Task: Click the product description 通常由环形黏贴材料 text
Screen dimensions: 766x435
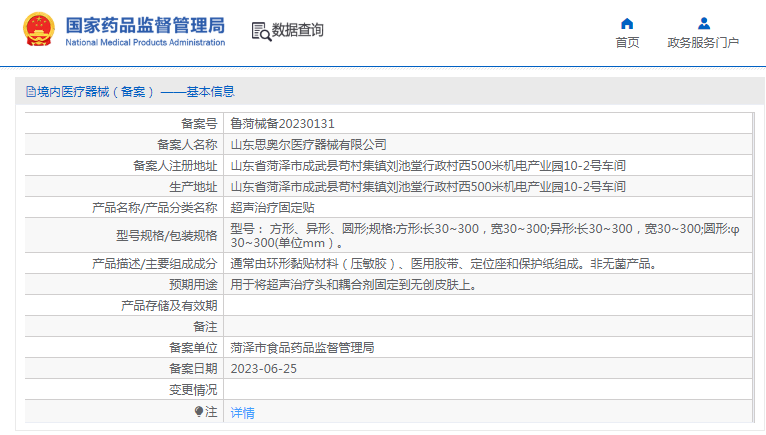Action: pos(444,264)
